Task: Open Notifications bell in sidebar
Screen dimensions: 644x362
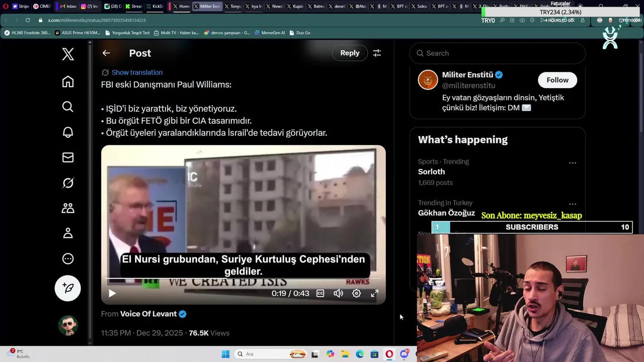Action: (68, 132)
